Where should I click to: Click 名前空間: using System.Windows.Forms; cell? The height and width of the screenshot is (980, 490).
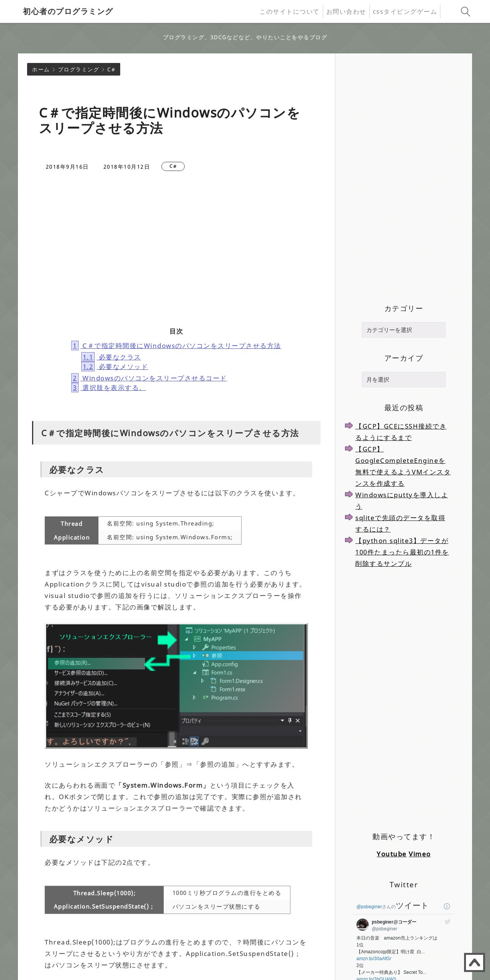(170, 537)
